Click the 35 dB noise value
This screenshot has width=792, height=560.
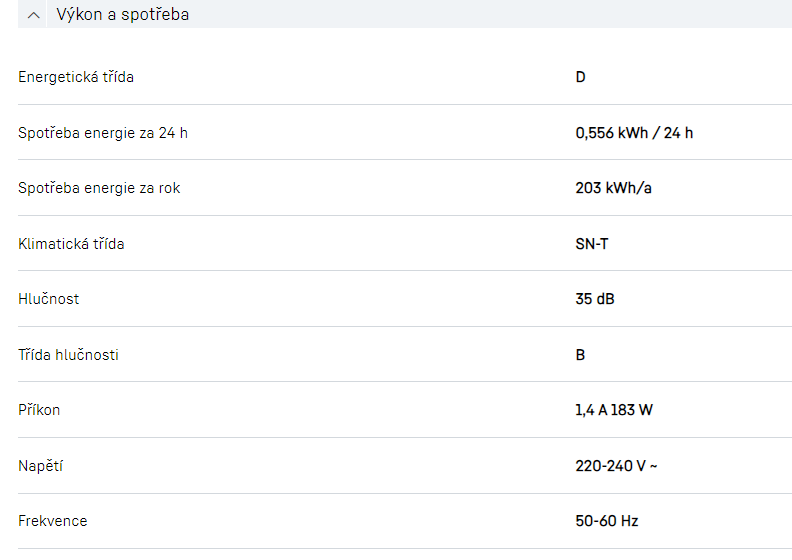[595, 299]
